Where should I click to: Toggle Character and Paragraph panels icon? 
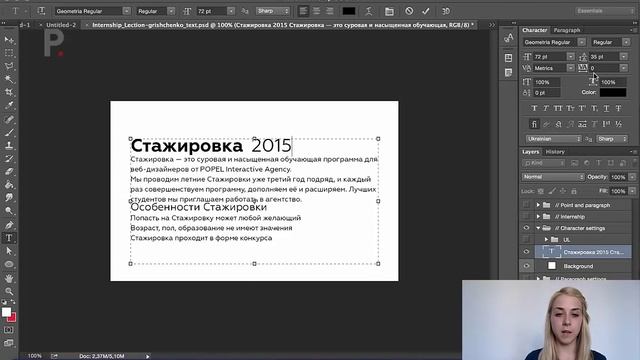(389, 11)
